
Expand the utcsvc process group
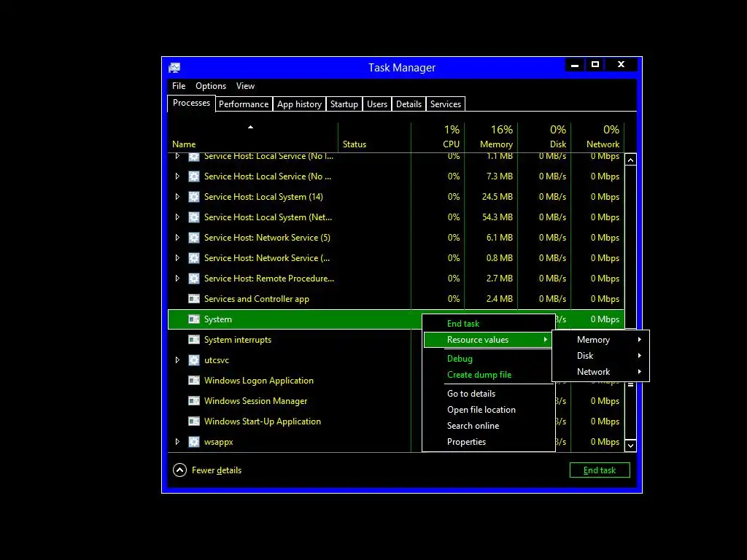click(x=177, y=360)
